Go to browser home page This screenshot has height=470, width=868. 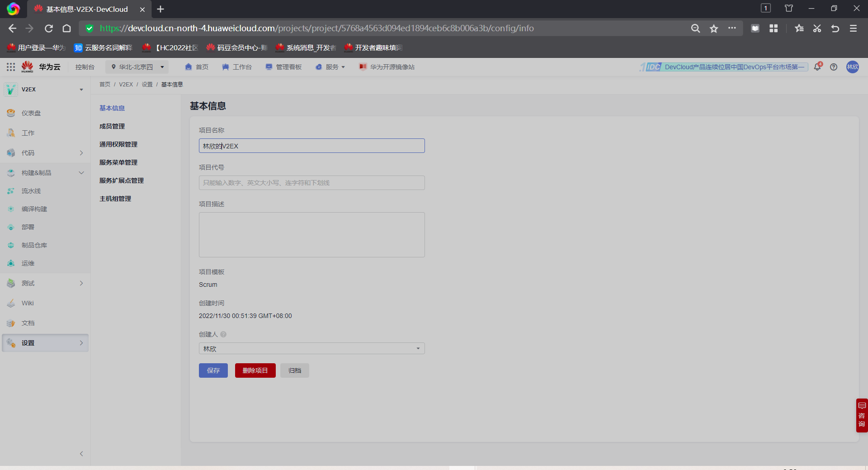[x=66, y=28]
